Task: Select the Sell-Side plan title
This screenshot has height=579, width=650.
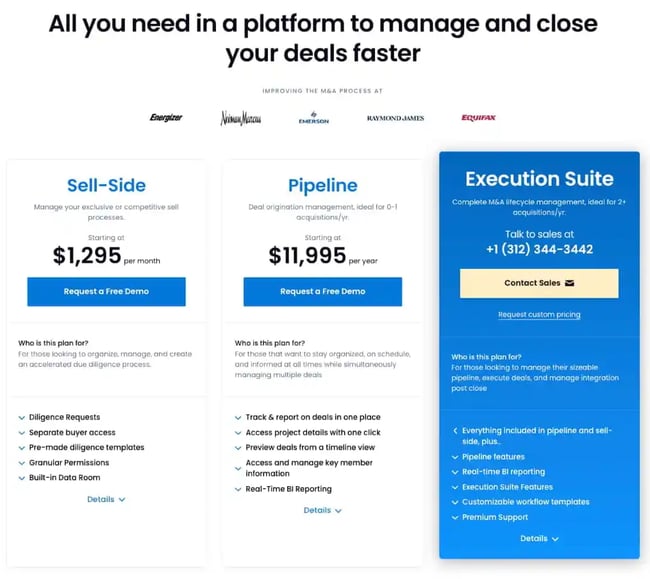Action: click(106, 185)
